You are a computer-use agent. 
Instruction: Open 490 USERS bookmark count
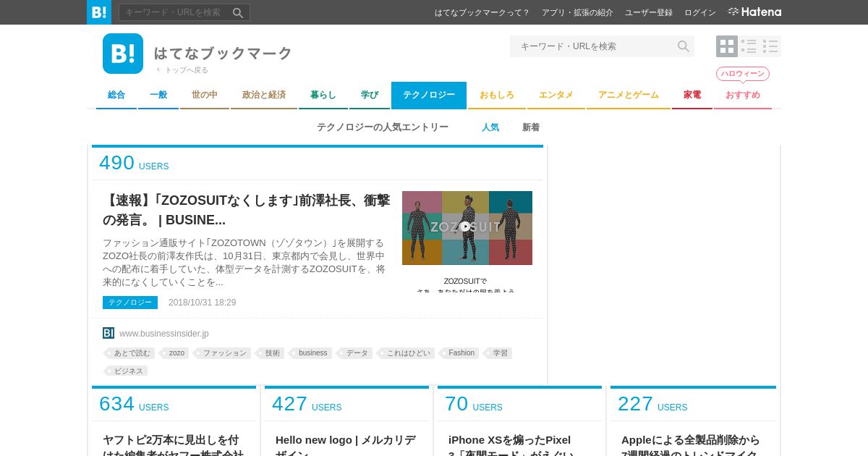tap(134, 163)
